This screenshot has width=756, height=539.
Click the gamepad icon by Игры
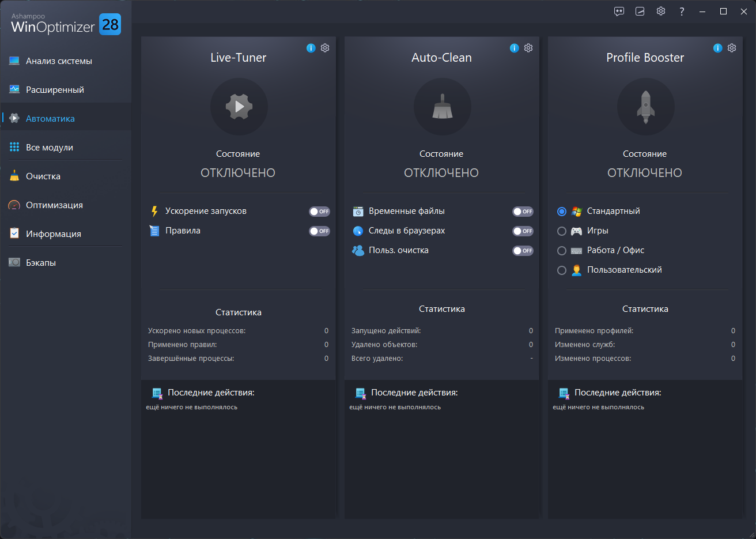click(577, 231)
